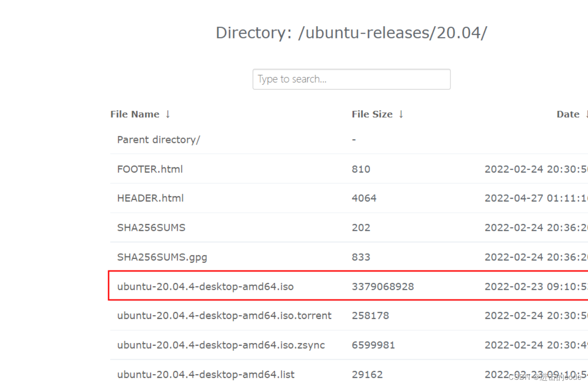
Task: Click the File Size sort arrow
Action: point(401,114)
